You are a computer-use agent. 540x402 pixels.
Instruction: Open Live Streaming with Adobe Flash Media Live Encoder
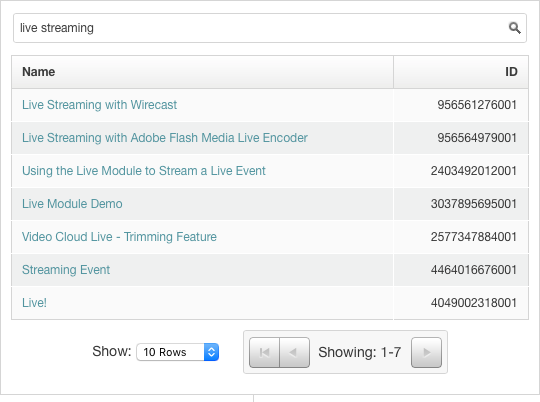tap(165, 138)
